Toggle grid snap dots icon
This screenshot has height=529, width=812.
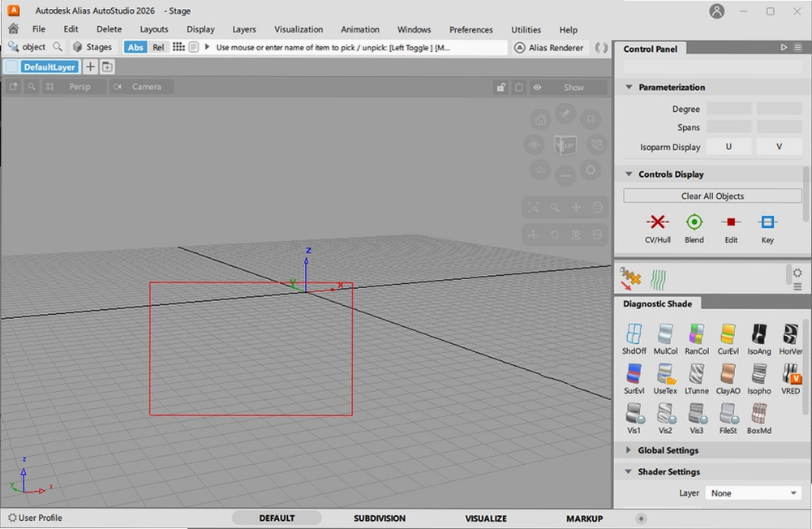click(178, 47)
